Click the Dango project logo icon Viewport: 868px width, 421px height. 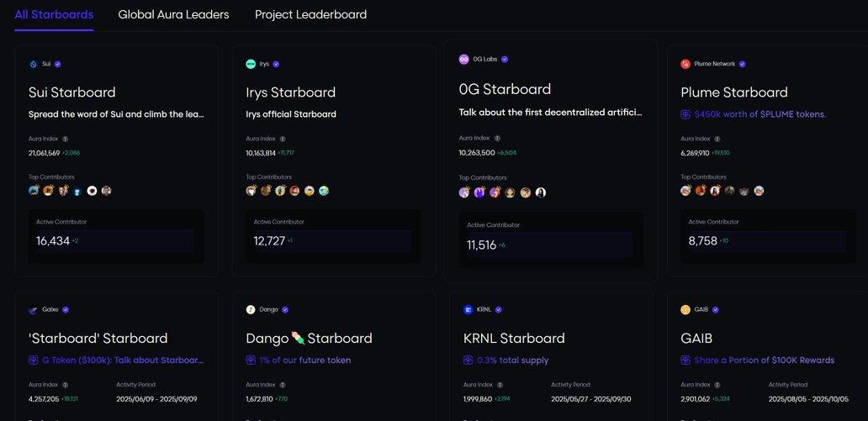click(x=251, y=310)
